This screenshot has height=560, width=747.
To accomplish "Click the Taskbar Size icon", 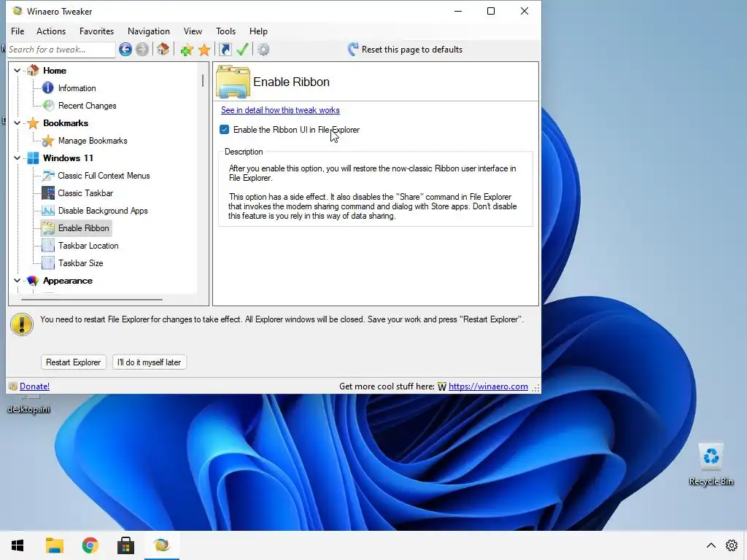I will tap(47, 262).
